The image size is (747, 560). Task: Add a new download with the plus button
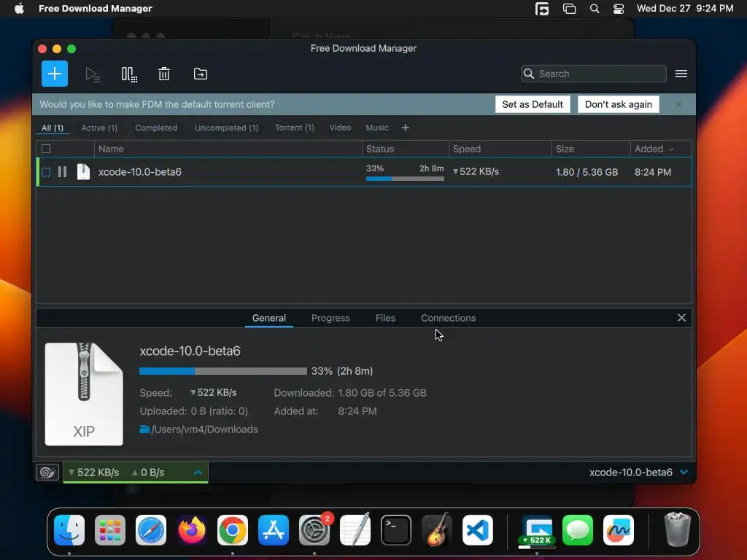54,74
